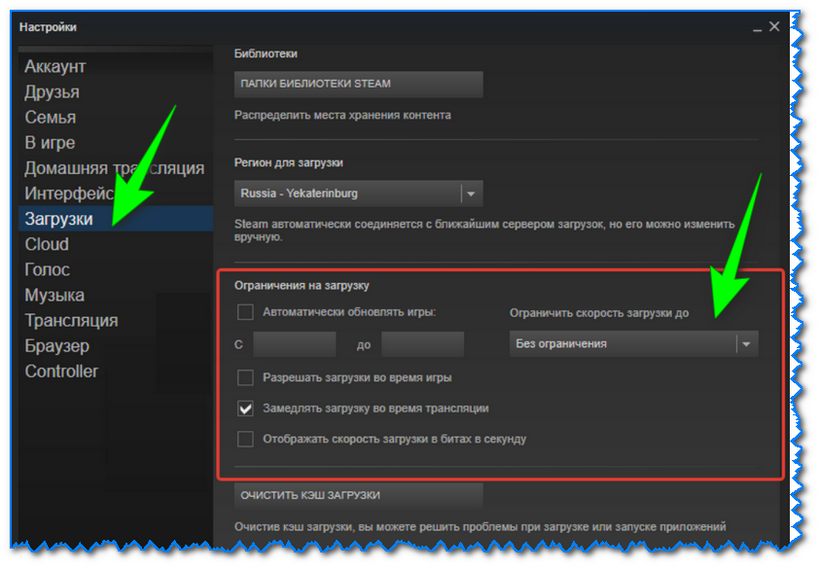
Task: Click the Ограничения на загрузку heading
Action: click(302, 286)
